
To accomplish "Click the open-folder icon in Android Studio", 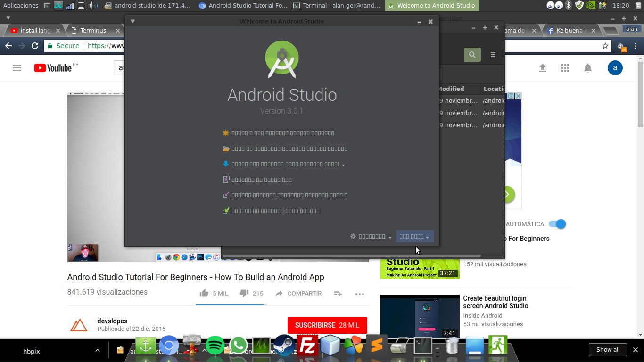I will click(226, 148).
